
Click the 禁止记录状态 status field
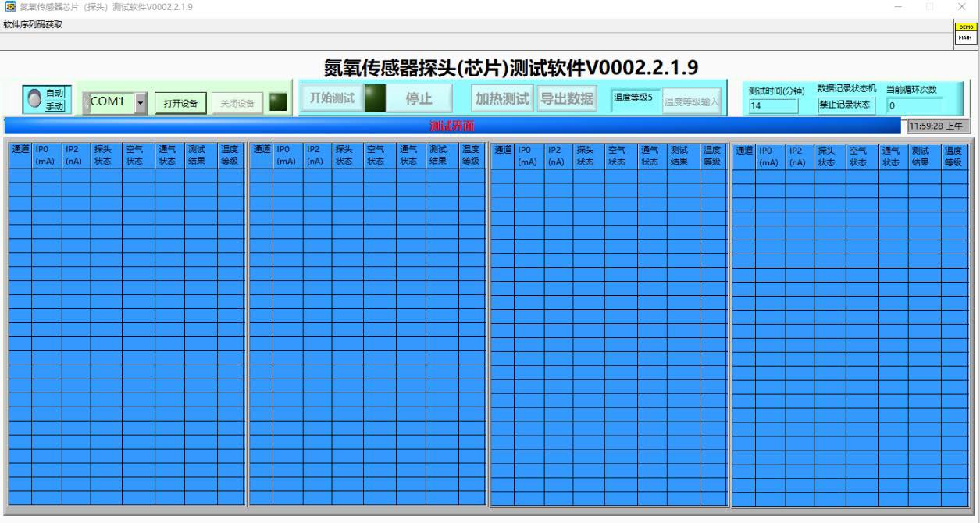pyautogui.click(x=846, y=105)
